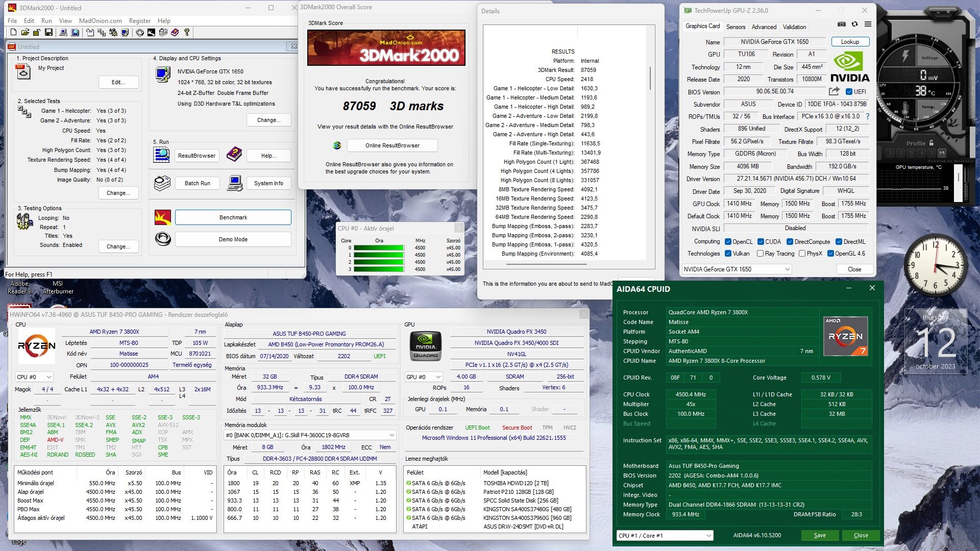Open the GPU-Z graphics card selector dropdown
This screenshot has height=551, width=980.
pos(737,269)
